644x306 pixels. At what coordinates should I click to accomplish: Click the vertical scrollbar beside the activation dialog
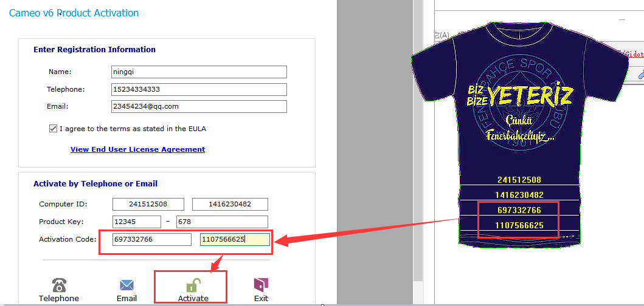click(417, 140)
